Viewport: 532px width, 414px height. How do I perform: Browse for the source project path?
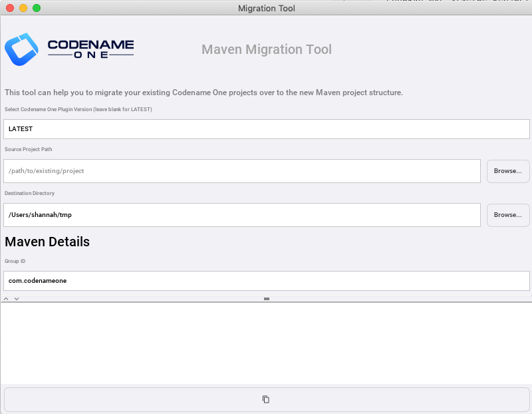tap(508, 171)
